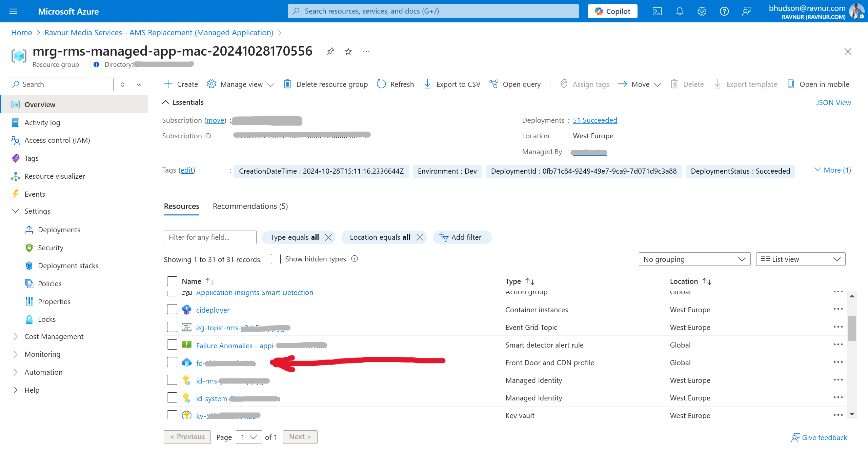The width and height of the screenshot is (868, 472).
Task: Open the page number dropdown
Action: point(249,437)
